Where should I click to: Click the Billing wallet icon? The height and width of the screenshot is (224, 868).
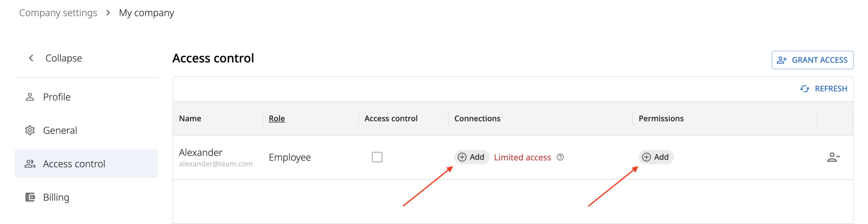30,197
